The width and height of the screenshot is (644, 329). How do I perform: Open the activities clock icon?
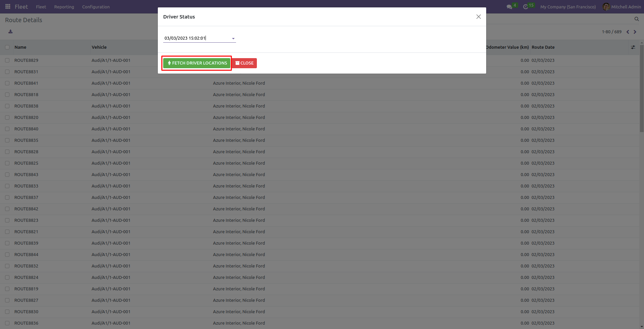point(525,7)
